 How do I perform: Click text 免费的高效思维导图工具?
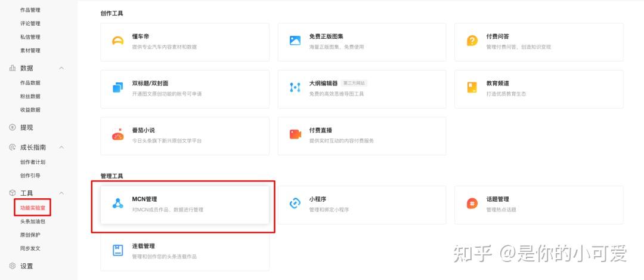click(336, 94)
